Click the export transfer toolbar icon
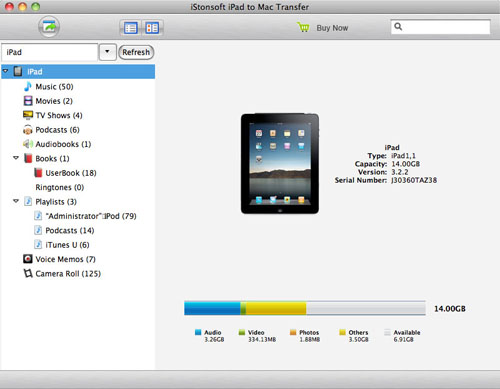500x389 pixels. point(49,27)
